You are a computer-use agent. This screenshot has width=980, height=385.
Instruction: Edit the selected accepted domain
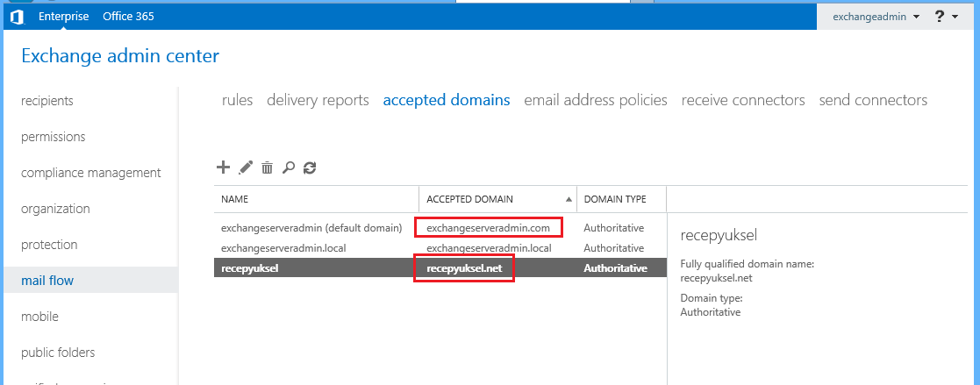coord(246,167)
